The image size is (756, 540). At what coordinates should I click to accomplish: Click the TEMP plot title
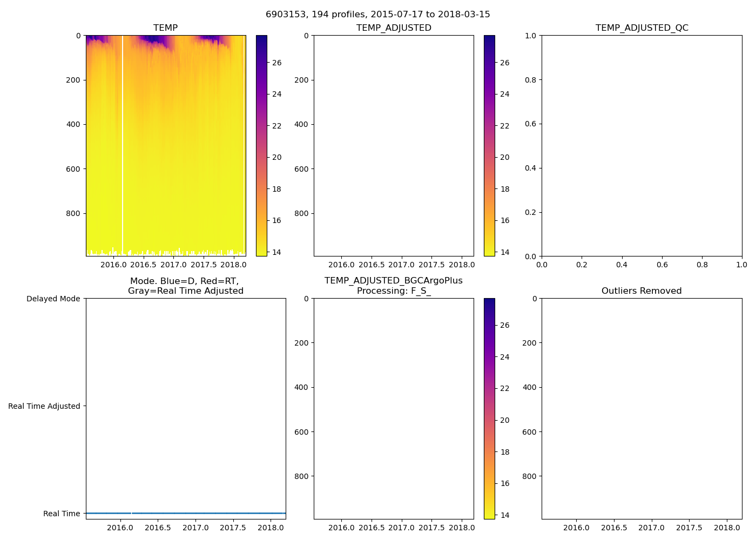tap(165, 28)
